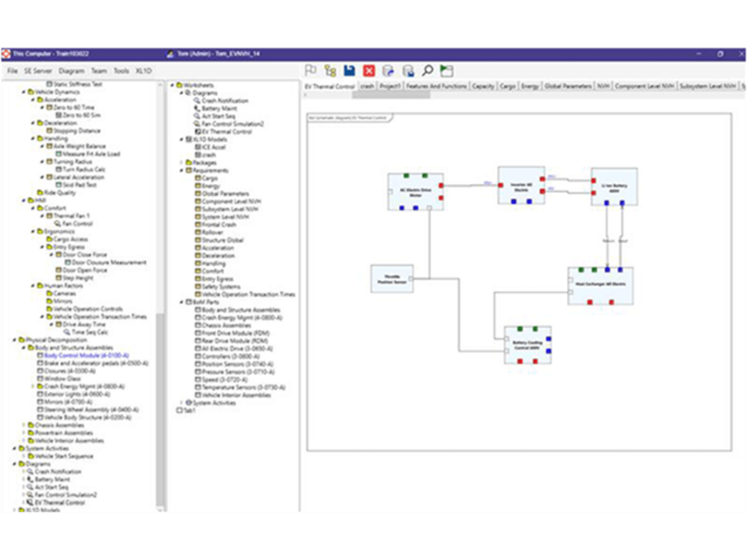Select Fan Control Simulation2 in Worksheets tree
The height and width of the screenshot is (560, 747).
click(x=232, y=124)
